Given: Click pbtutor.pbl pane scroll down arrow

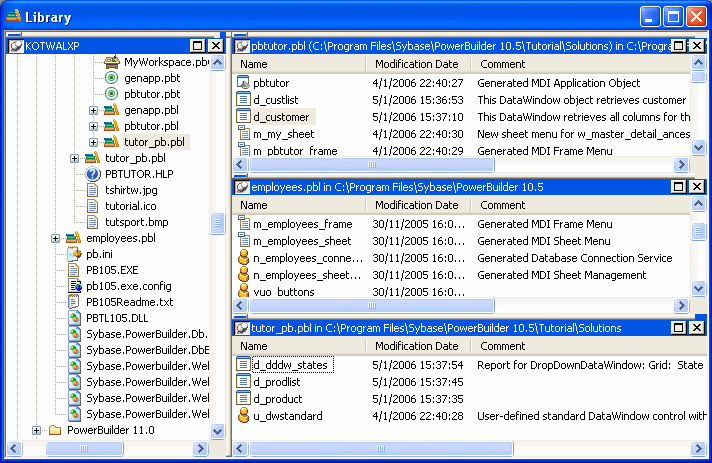Looking at the screenshot, I should (x=698, y=147).
